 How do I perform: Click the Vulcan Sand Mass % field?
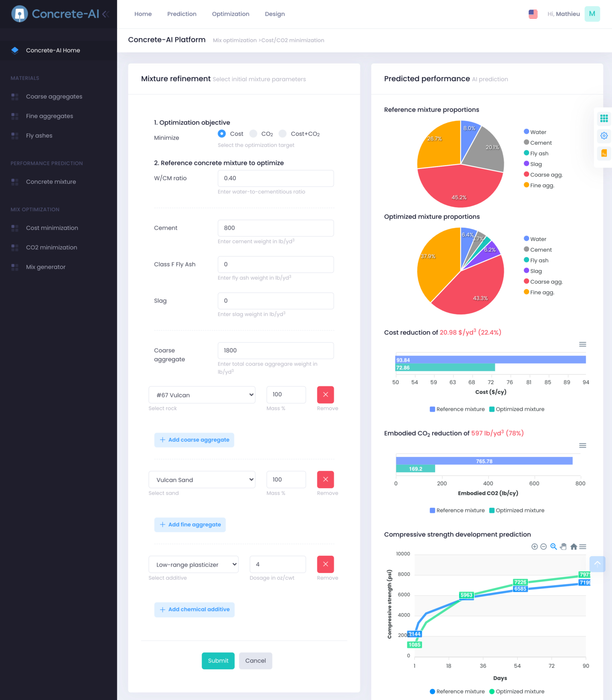(286, 480)
